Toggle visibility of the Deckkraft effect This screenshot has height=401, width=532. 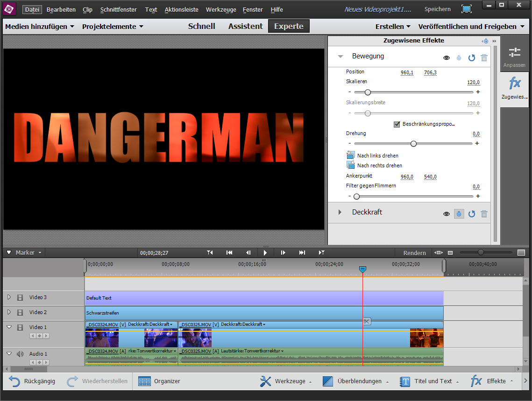click(x=447, y=214)
